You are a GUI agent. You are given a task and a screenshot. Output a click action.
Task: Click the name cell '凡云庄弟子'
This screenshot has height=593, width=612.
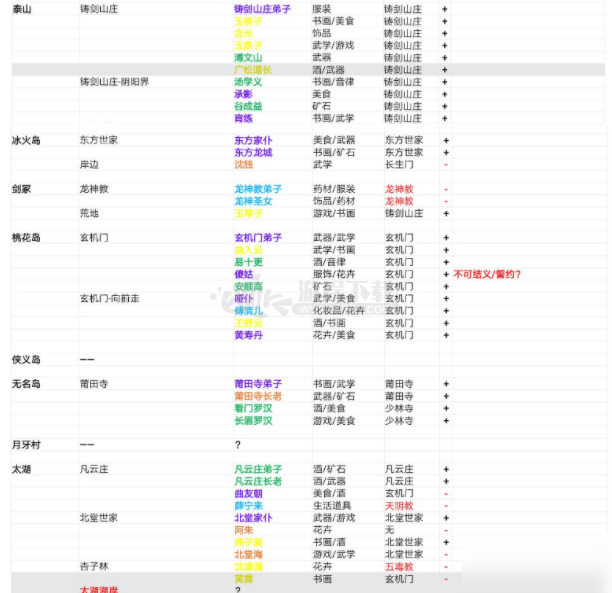pos(258,469)
